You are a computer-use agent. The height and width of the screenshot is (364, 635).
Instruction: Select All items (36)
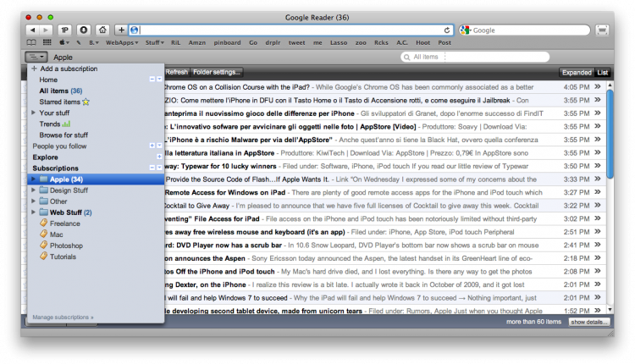61,91
